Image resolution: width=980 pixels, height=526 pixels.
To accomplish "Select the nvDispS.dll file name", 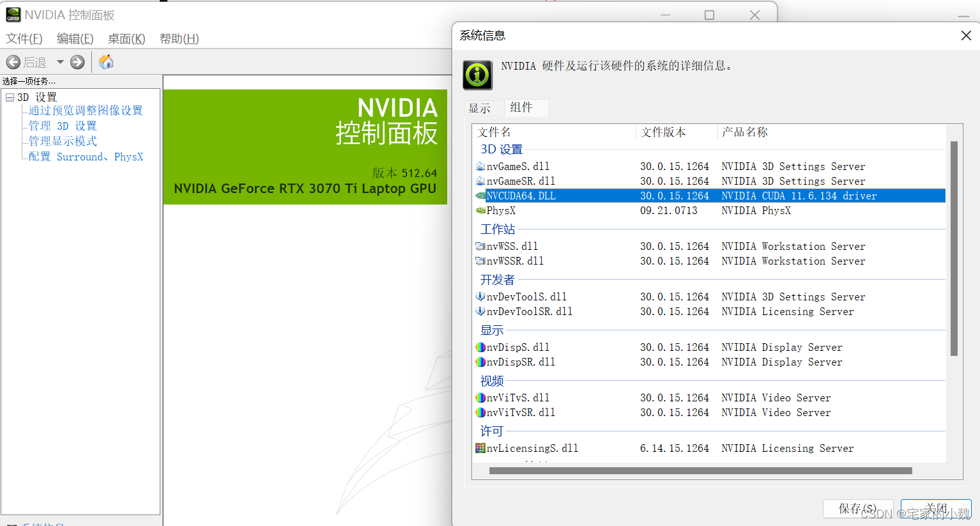I will (x=518, y=347).
